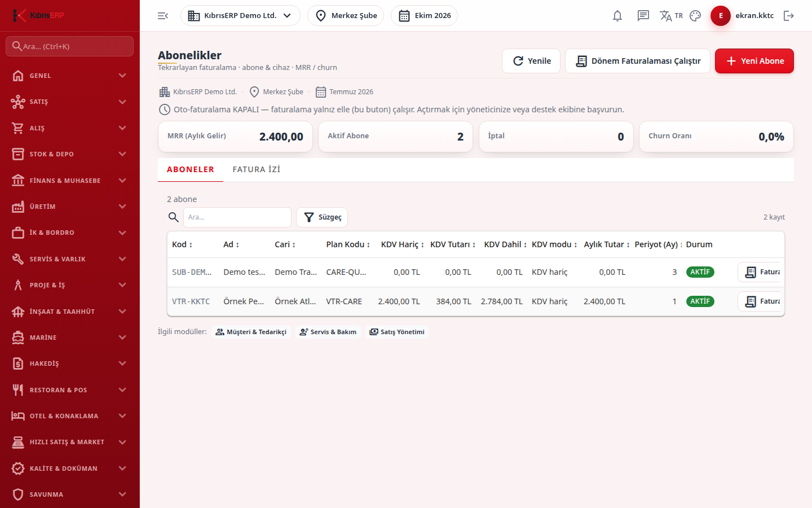Screen dimensions: 812x508
Task: Open the Merkez Şube branch selector
Action: coord(346,16)
